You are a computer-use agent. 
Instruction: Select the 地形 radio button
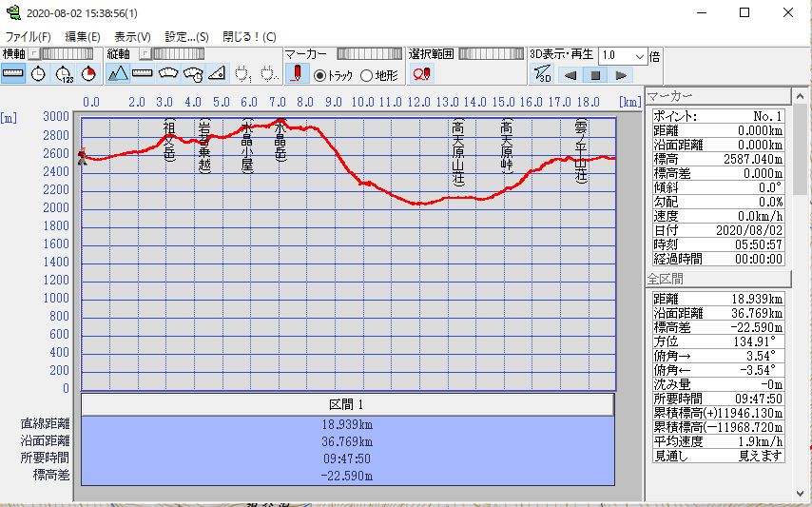[x=367, y=75]
